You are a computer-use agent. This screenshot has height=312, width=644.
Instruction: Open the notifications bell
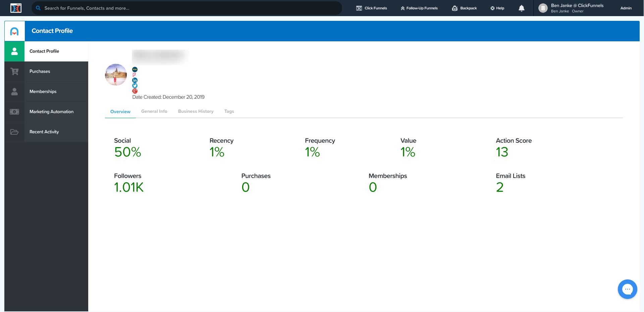pos(521,8)
